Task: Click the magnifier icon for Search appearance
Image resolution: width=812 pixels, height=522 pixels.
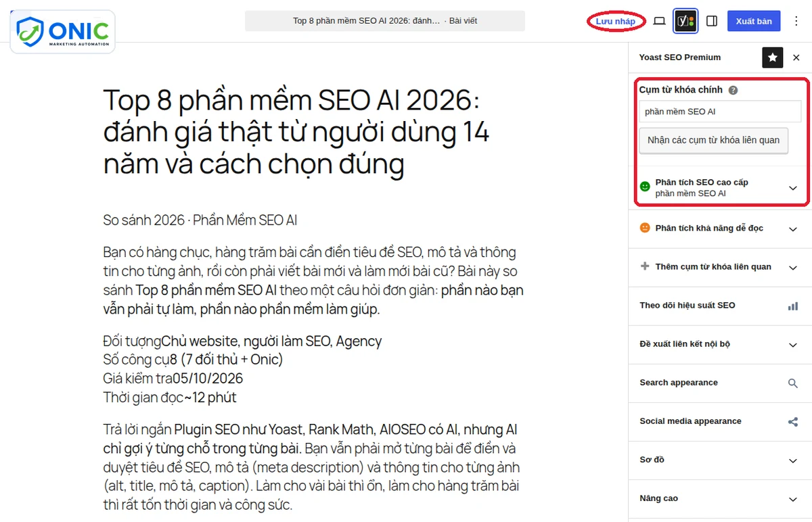Action: coord(793,383)
